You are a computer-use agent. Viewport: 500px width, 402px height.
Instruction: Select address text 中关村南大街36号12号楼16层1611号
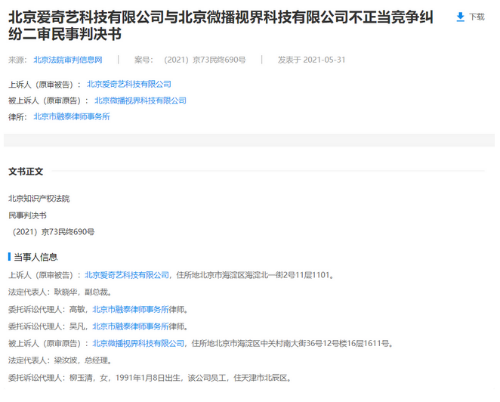[325, 343]
